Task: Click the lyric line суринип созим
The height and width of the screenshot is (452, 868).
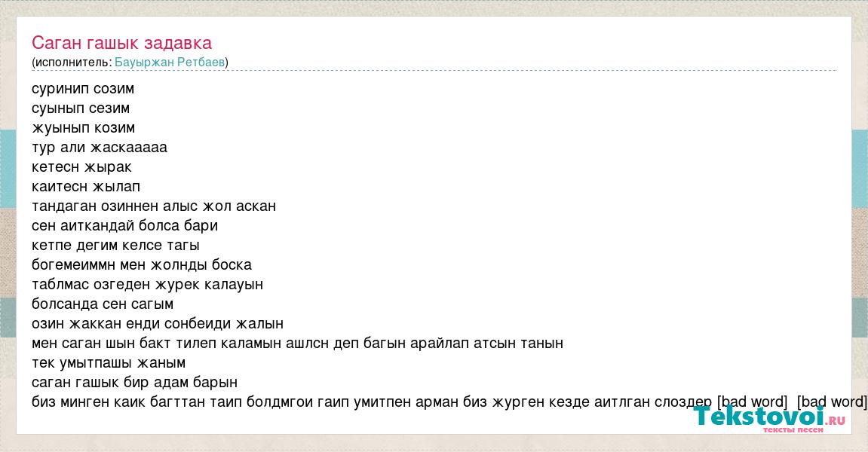Action: 83,89
